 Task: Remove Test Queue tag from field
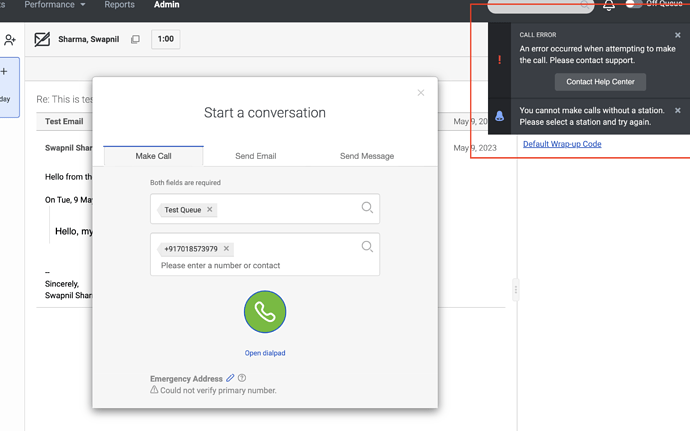coord(210,210)
